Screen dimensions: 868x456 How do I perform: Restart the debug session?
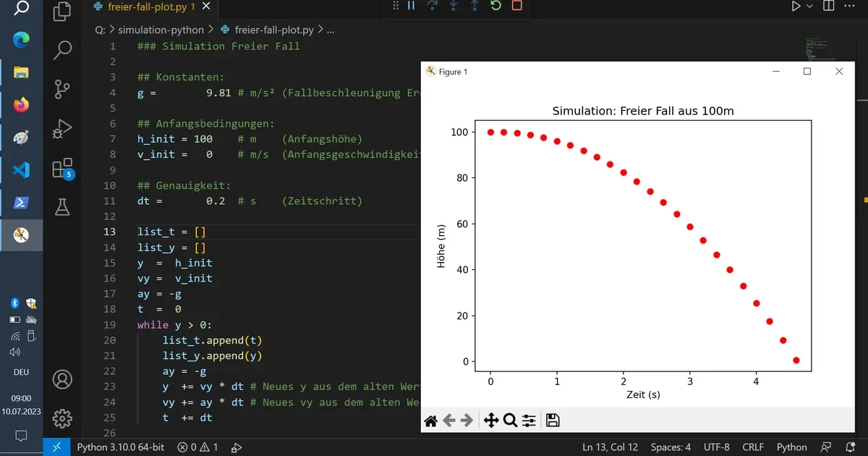[495, 6]
